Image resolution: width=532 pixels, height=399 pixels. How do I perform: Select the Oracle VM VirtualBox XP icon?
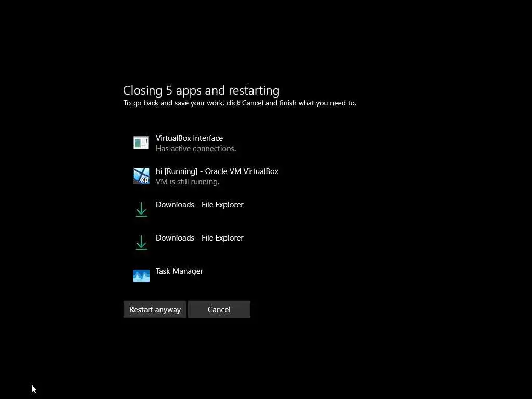(141, 176)
